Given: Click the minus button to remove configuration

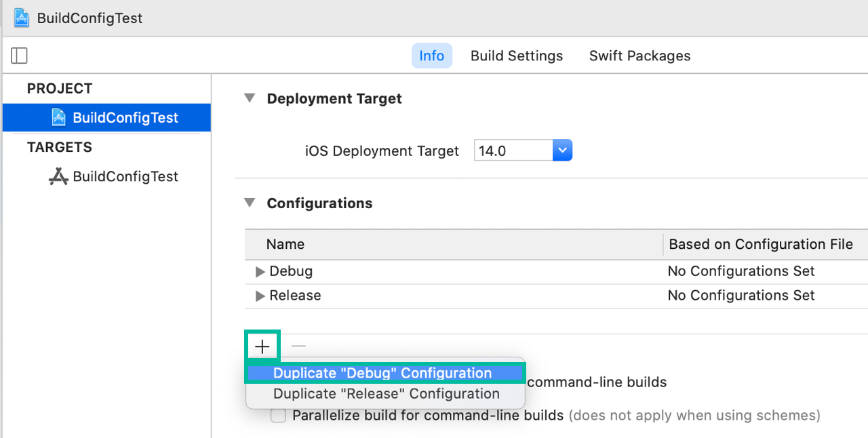Looking at the screenshot, I should pyautogui.click(x=298, y=346).
